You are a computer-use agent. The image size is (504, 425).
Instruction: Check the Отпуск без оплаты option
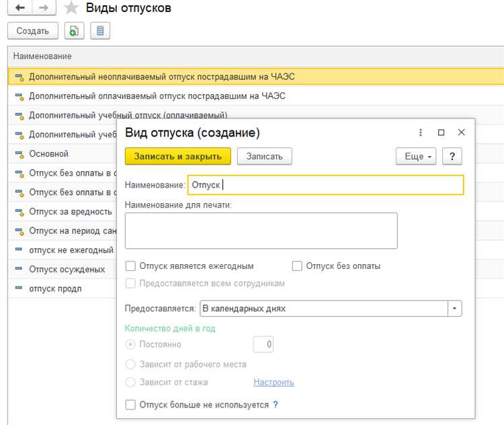click(298, 266)
